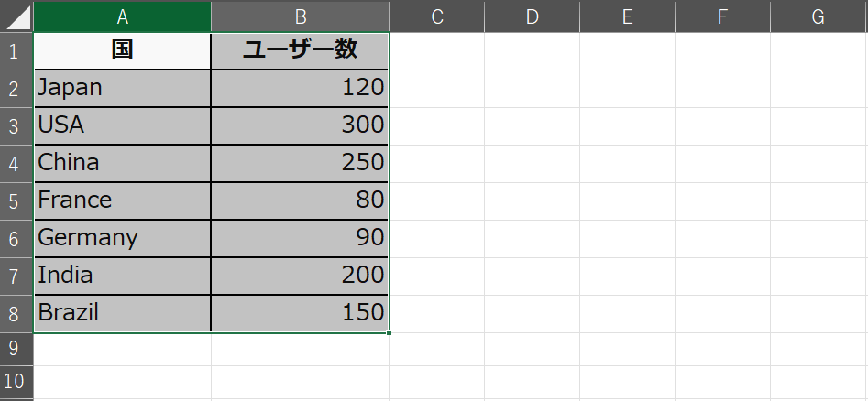The width and height of the screenshot is (868, 401).
Task: Click the Select All corner triangle
Action: click(16, 16)
